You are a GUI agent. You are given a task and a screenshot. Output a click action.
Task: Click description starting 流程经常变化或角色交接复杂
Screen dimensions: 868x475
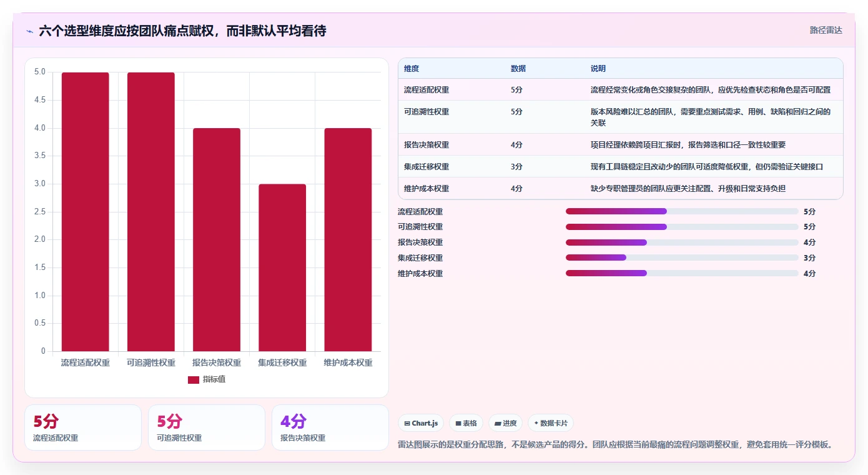point(711,89)
